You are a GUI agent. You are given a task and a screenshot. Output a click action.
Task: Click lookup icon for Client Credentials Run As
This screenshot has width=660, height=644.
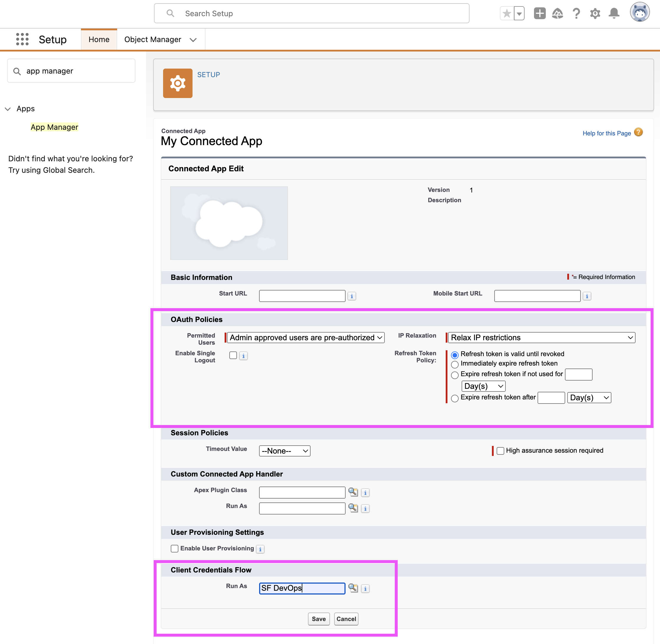(x=353, y=588)
